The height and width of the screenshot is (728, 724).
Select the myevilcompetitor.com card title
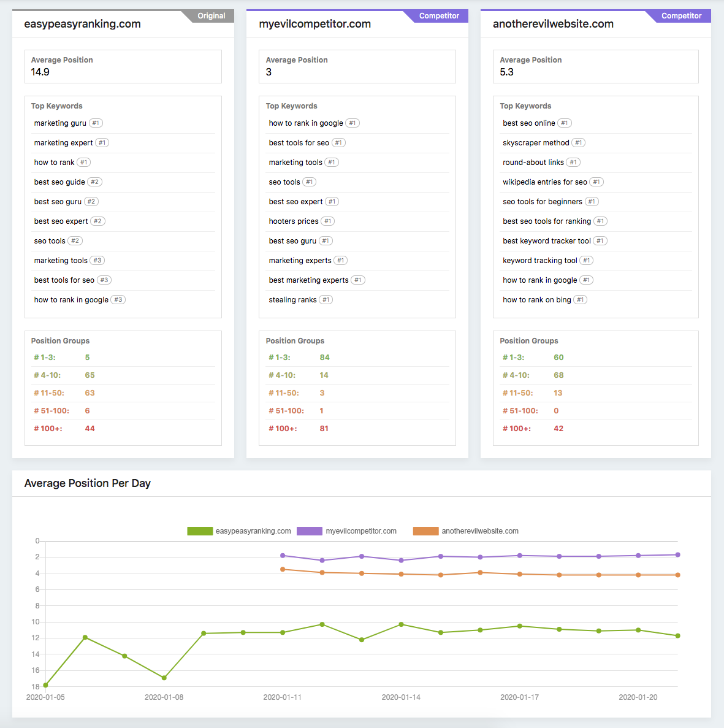point(314,24)
